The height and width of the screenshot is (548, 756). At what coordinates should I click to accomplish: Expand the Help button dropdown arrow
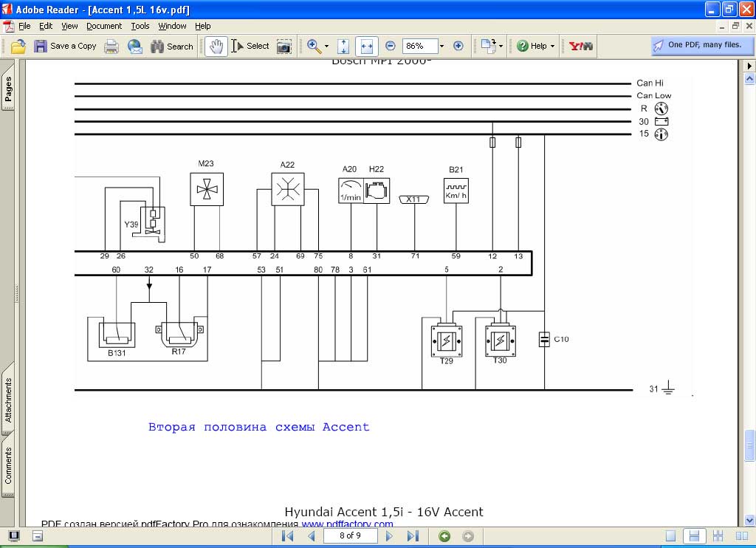(x=552, y=47)
